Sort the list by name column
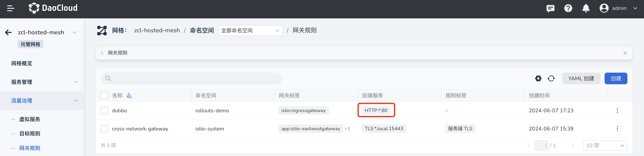This screenshot has height=156, width=644. coord(129,95)
